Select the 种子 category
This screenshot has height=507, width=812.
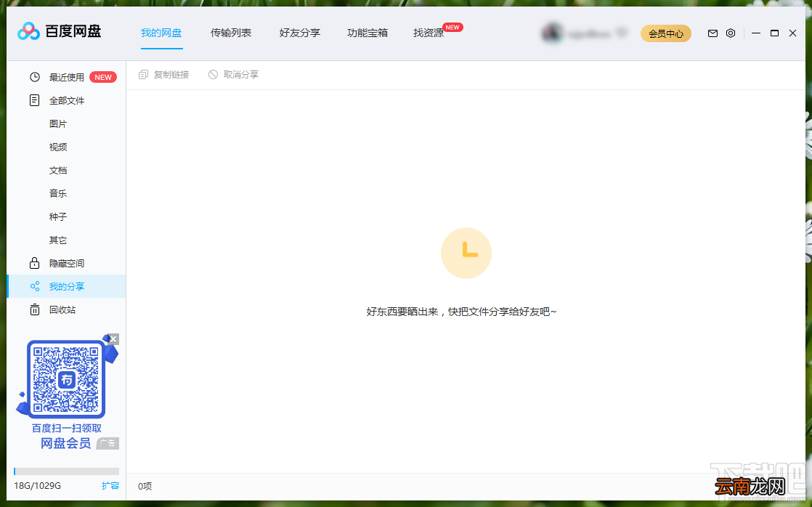click(x=58, y=216)
